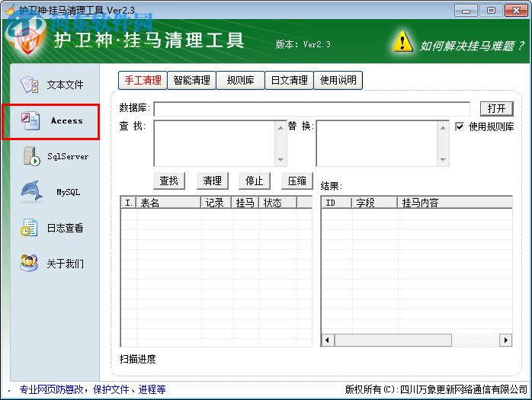
Task: Select the SqlServer server icon
Action: point(31,156)
